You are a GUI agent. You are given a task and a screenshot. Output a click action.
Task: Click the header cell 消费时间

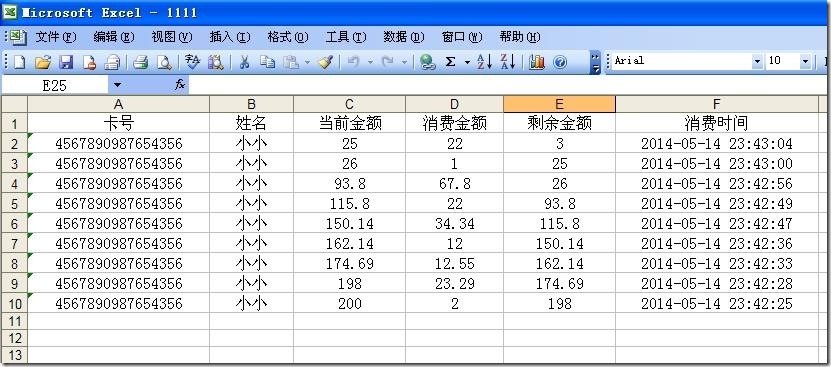point(717,123)
